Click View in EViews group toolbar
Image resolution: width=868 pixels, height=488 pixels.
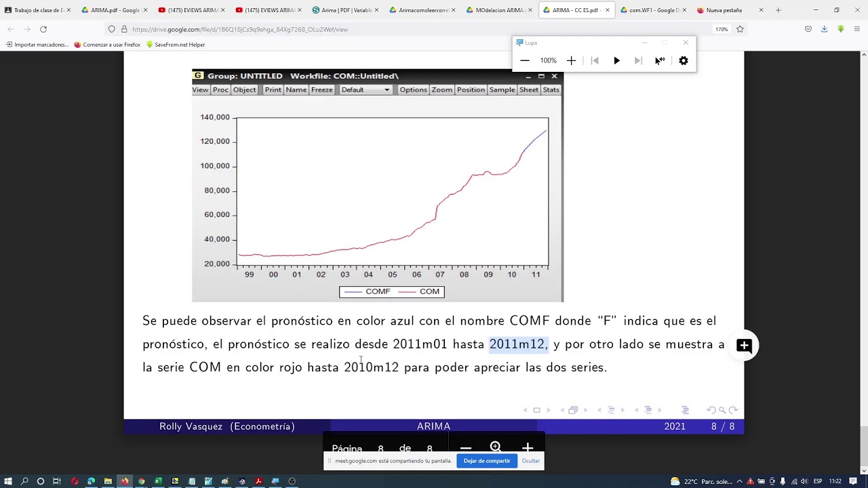tap(201, 90)
